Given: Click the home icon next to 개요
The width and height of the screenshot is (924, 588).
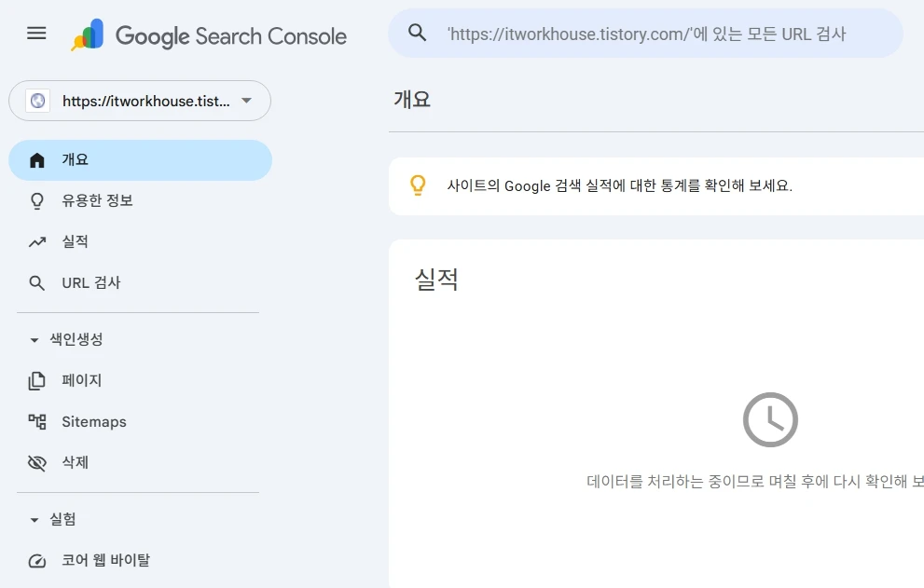Looking at the screenshot, I should (x=37, y=160).
